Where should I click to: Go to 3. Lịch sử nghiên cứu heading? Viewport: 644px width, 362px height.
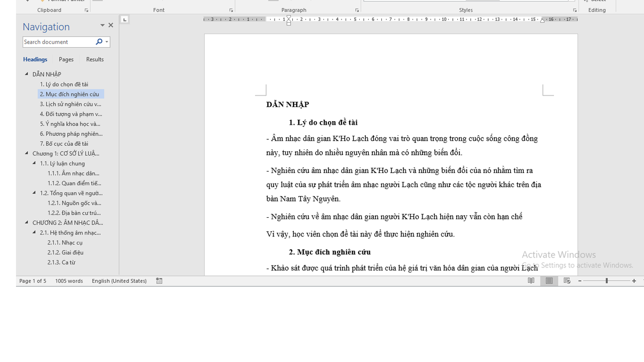70,104
